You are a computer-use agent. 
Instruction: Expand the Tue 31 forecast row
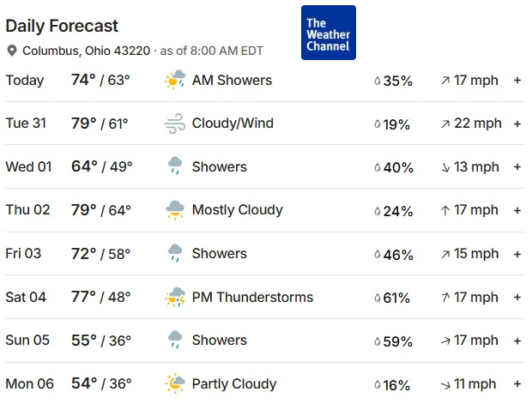[517, 124]
